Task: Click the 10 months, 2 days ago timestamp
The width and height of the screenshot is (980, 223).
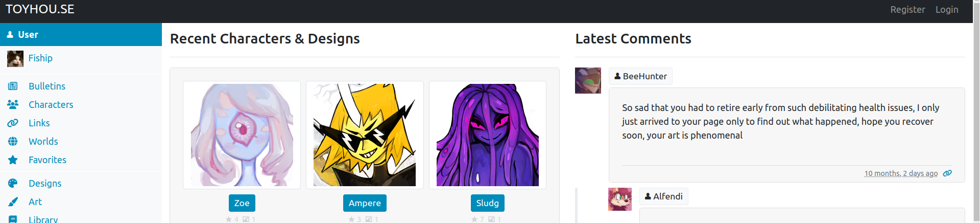Action: [x=901, y=173]
